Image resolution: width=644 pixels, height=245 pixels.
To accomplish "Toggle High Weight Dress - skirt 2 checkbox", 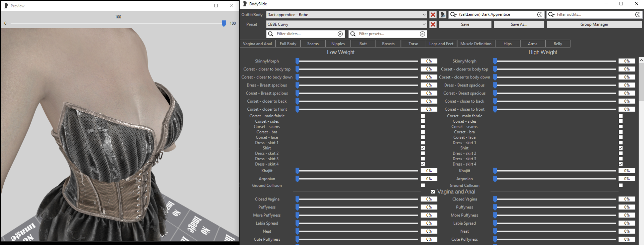I will pos(621,154).
